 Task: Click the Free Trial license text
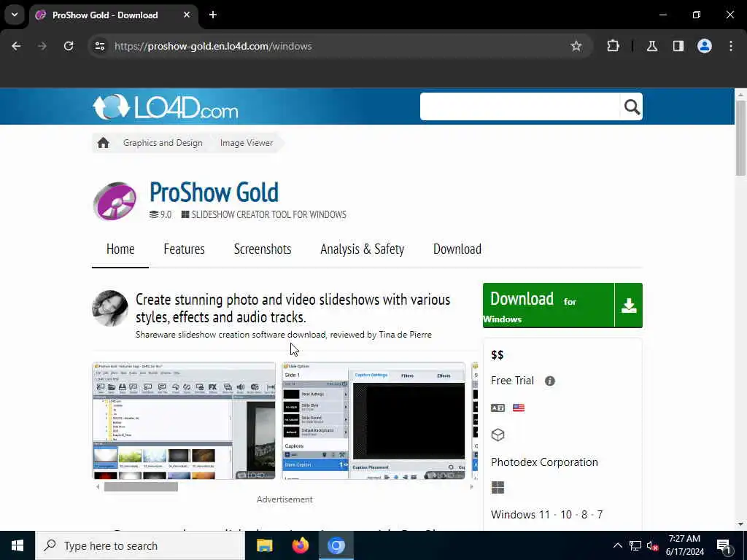click(x=512, y=381)
